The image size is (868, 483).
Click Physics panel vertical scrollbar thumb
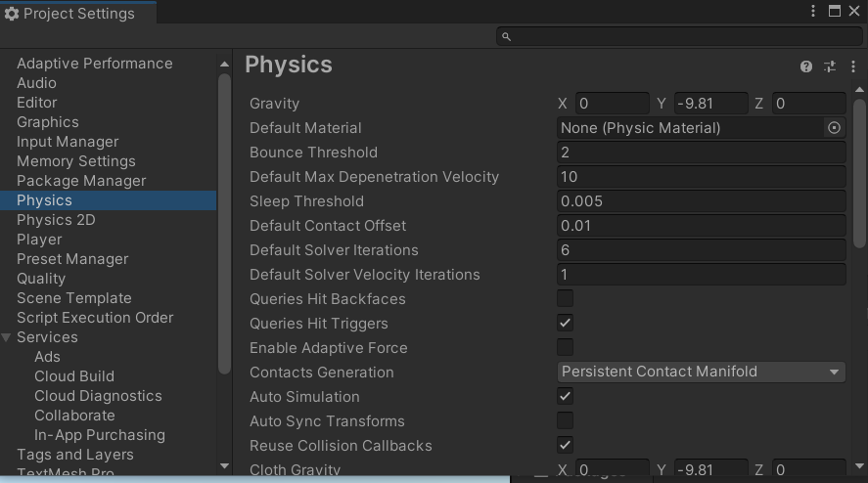(859, 173)
